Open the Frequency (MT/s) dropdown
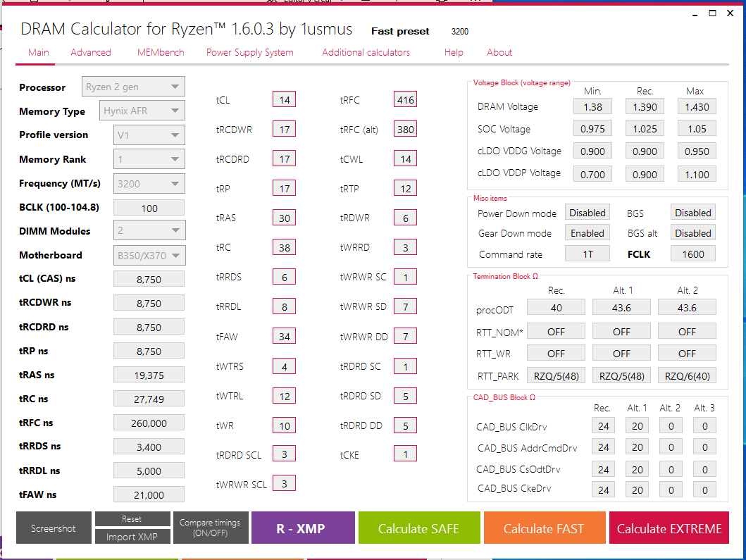Viewport: 746px width, 560px height. point(149,184)
